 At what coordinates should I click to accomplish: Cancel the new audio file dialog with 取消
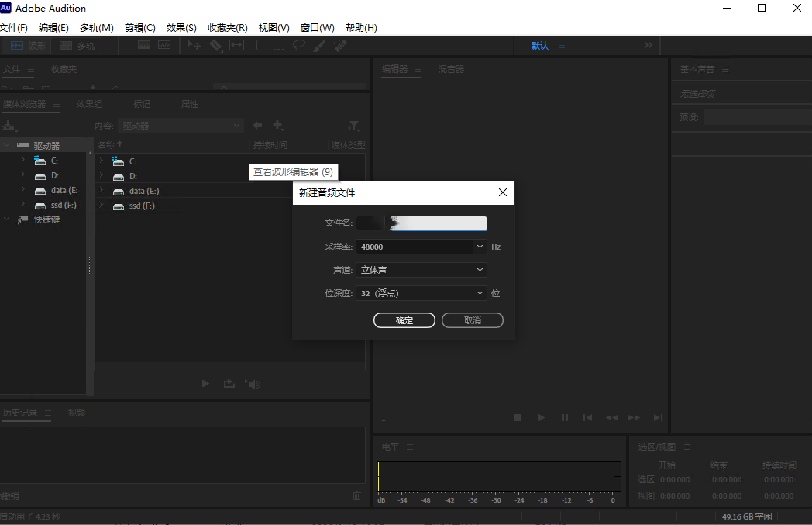(x=473, y=320)
